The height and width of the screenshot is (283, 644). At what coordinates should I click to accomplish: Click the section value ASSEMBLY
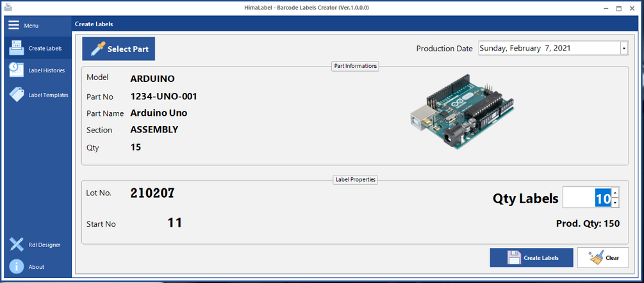tap(154, 129)
